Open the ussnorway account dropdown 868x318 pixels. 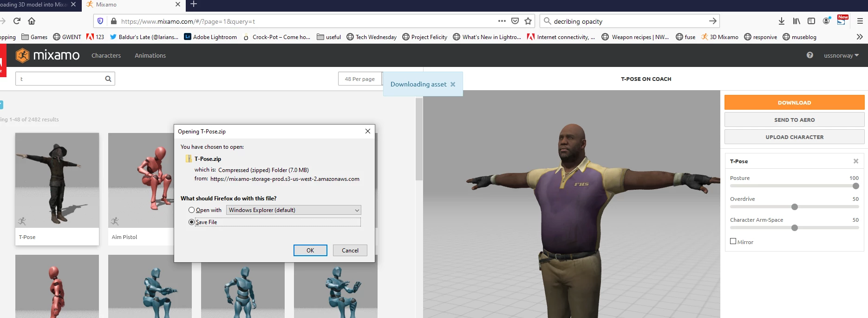(x=841, y=55)
